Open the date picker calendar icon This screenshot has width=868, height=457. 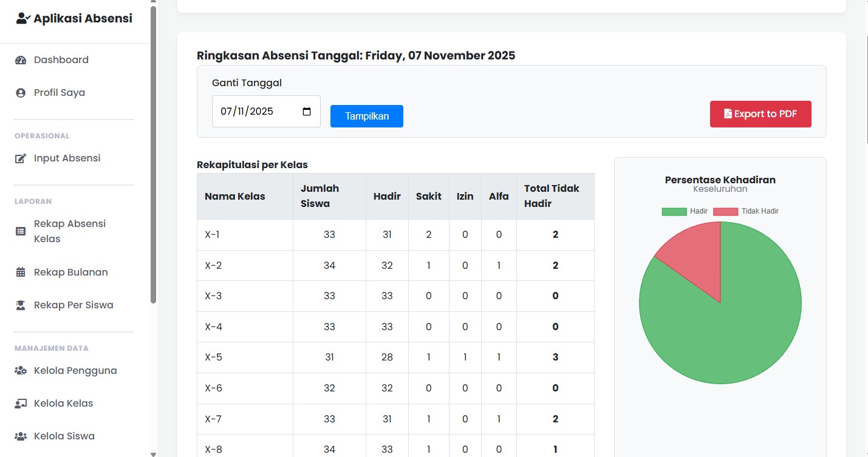[x=307, y=112]
